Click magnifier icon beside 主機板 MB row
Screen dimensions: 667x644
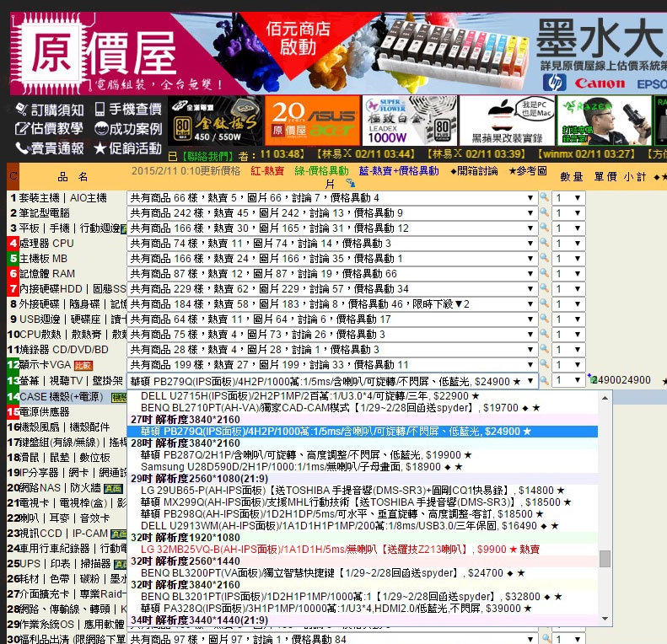pos(544,258)
